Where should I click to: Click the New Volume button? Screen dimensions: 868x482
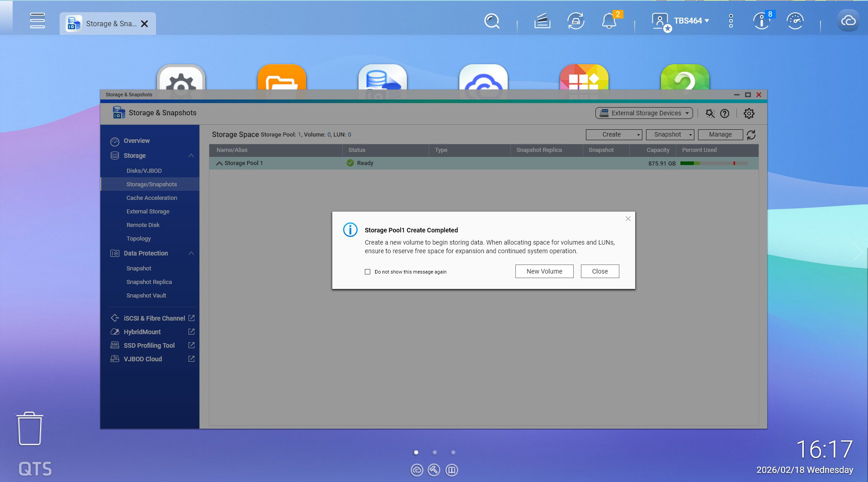544,271
